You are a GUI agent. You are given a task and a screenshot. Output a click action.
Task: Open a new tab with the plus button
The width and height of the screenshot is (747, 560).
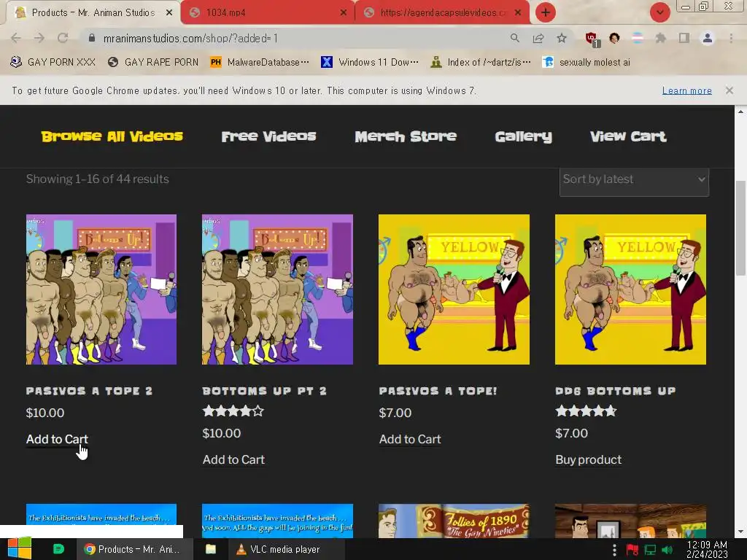(546, 12)
